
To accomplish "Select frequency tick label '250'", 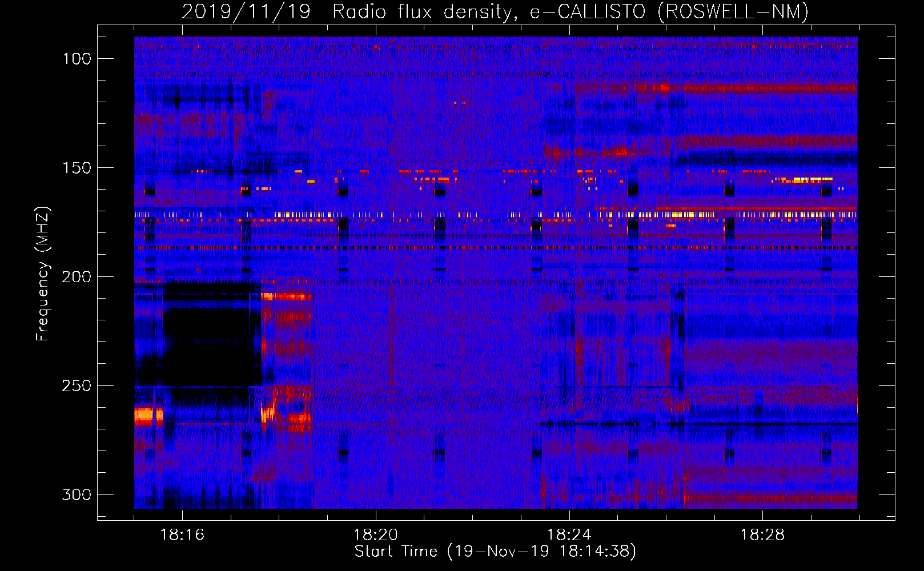I will 77,386.
